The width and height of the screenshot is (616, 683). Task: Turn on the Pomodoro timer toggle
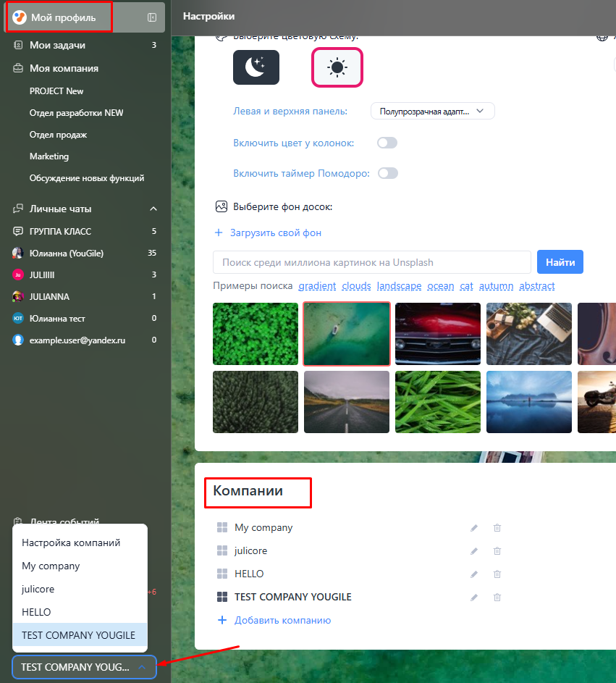[387, 173]
